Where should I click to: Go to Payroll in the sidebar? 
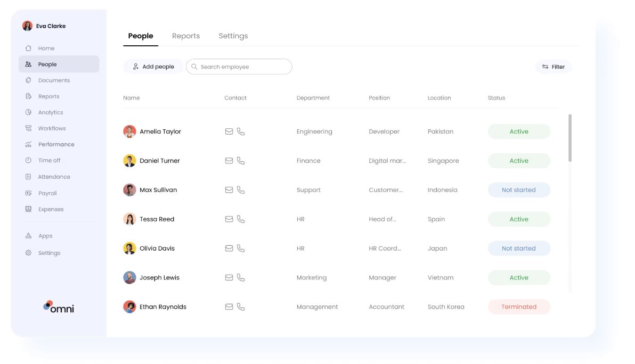pos(47,193)
